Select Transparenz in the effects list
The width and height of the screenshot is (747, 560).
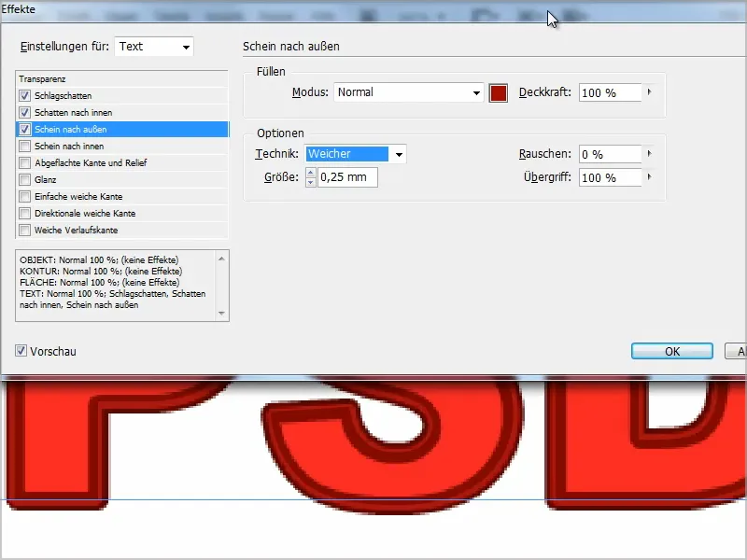pyautogui.click(x=122, y=79)
